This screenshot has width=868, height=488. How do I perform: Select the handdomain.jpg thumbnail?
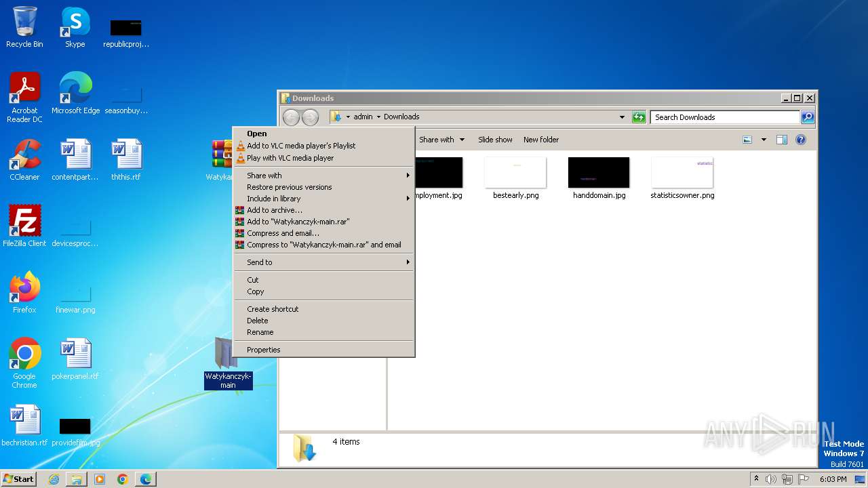[599, 178]
